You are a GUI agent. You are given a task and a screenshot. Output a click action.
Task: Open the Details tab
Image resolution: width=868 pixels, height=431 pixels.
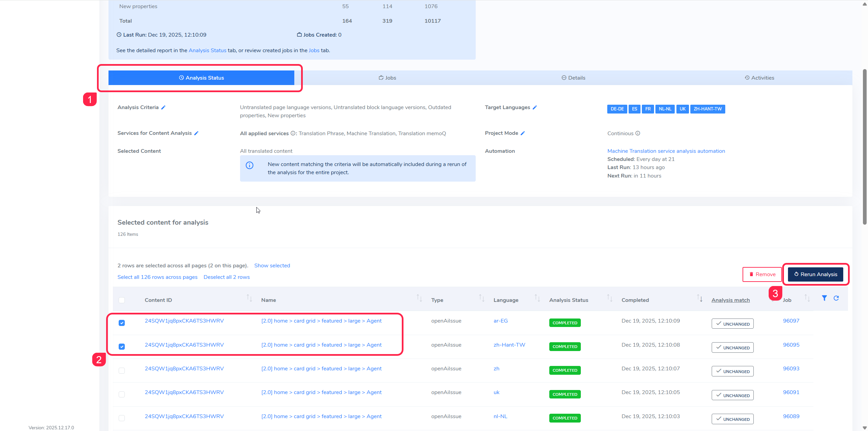click(x=573, y=78)
